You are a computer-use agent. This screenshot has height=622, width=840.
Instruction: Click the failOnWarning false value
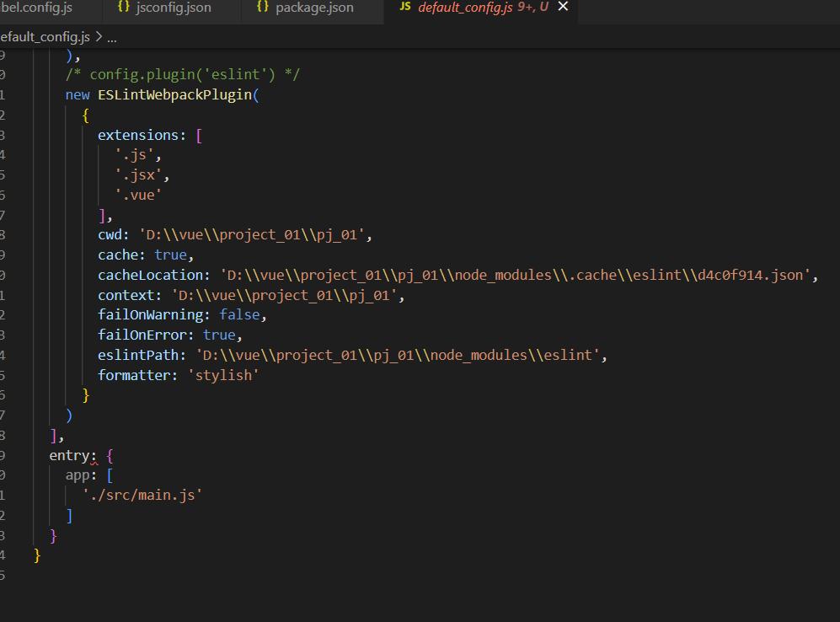click(240, 314)
